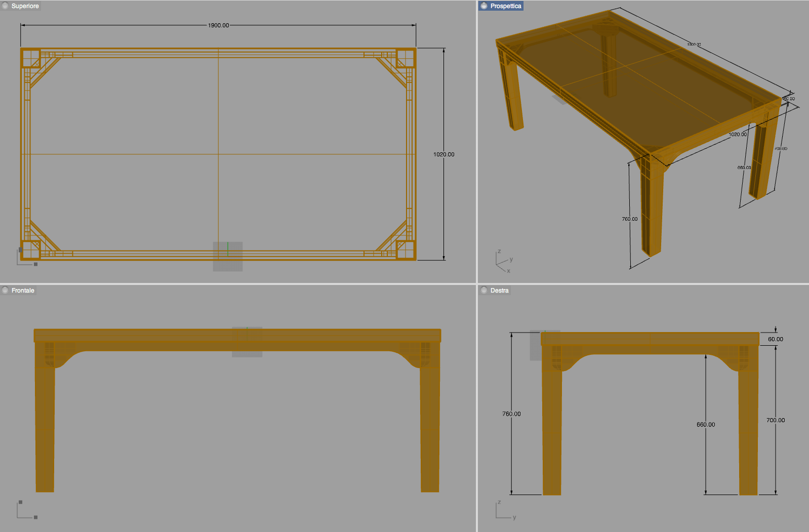
Task: Click the round icon beside Superiore label
Action: pyautogui.click(x=5, y=6)
